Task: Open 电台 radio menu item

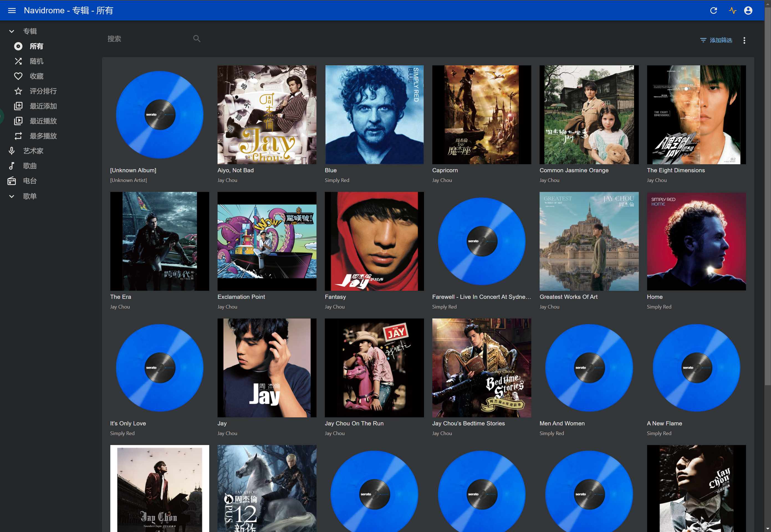Action: tap(29, 181)
